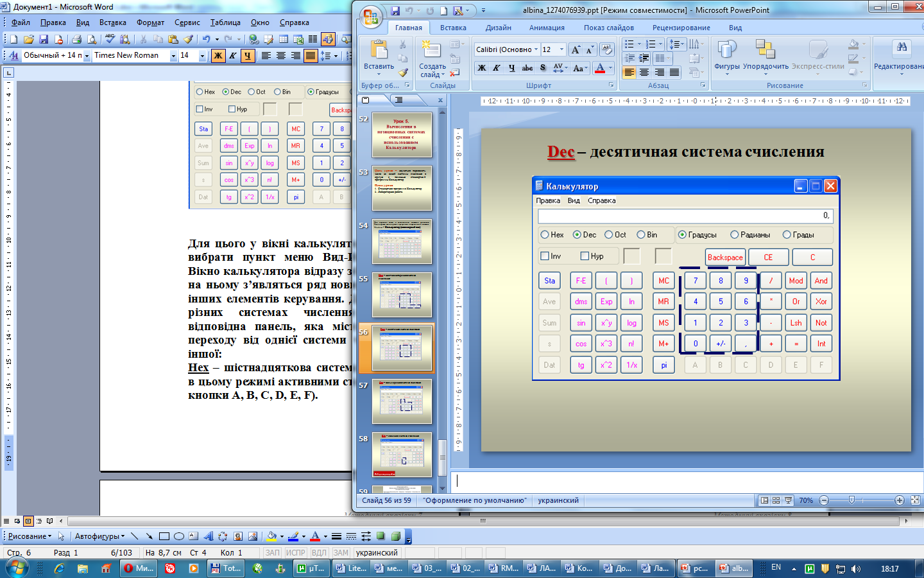The width and height of the screenshot is (924, 578).
Task: Toggle Bold (Ж) in PowerPoint ribbon
Action: (481, 67)
